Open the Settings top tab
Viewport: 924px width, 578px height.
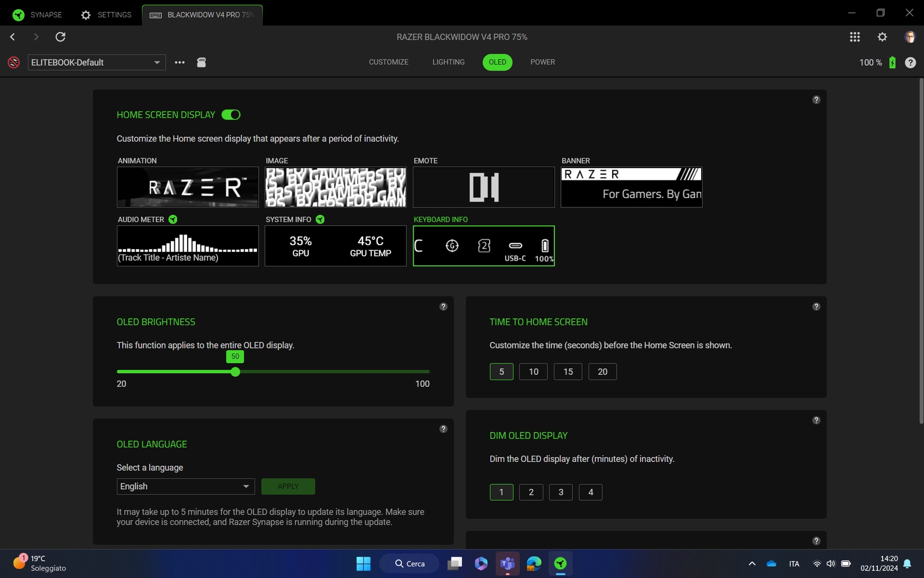(106, 15)
